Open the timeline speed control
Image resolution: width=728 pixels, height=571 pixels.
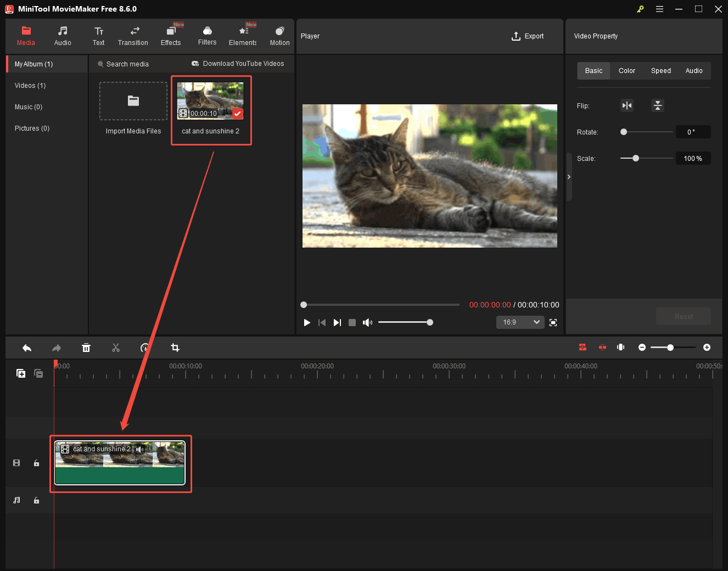click(145, 348)
